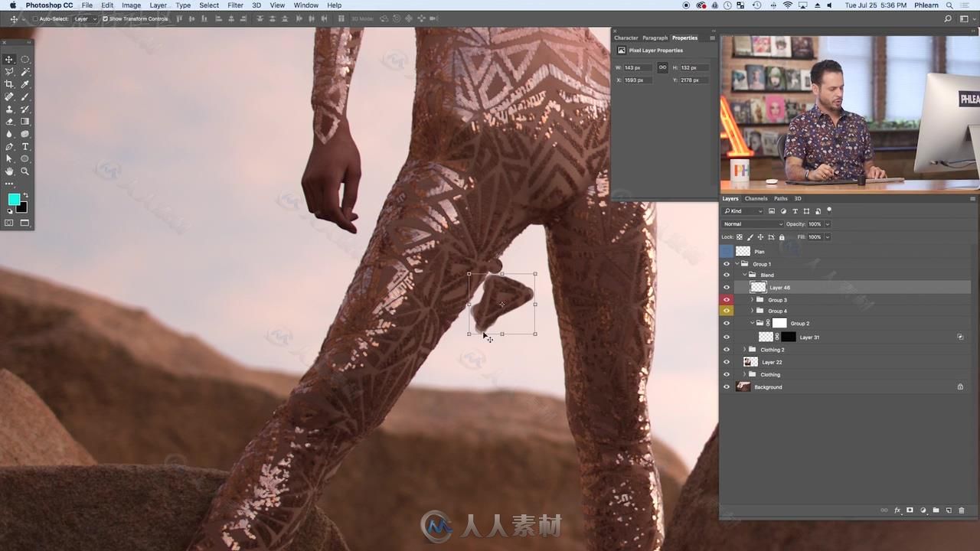The width and height of the screenshot is (980, 551).
Task: Delete the selected layer
Action: click(962, 510)
